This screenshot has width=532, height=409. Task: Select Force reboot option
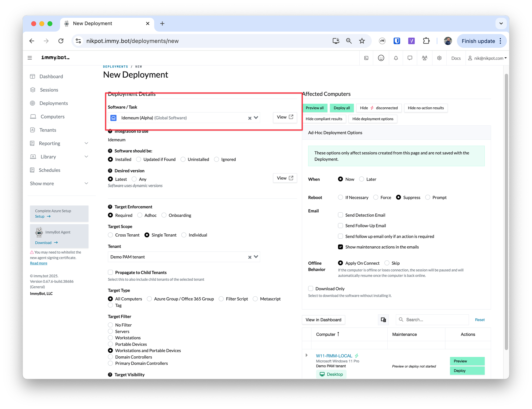(376, 197)
